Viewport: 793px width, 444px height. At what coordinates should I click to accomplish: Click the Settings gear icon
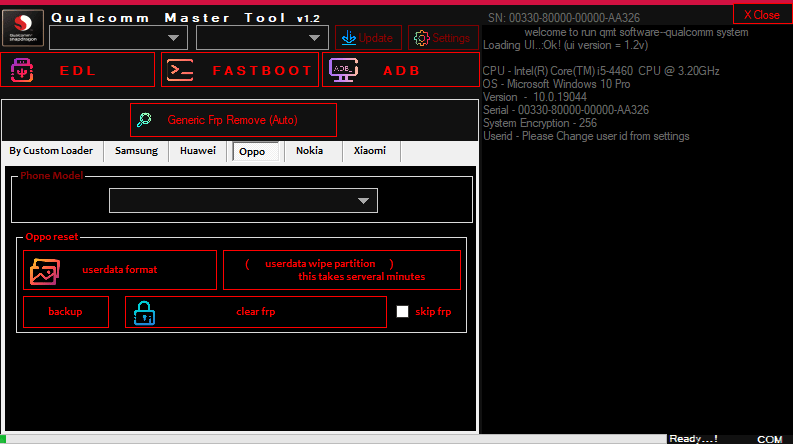[x=421, y=38]
